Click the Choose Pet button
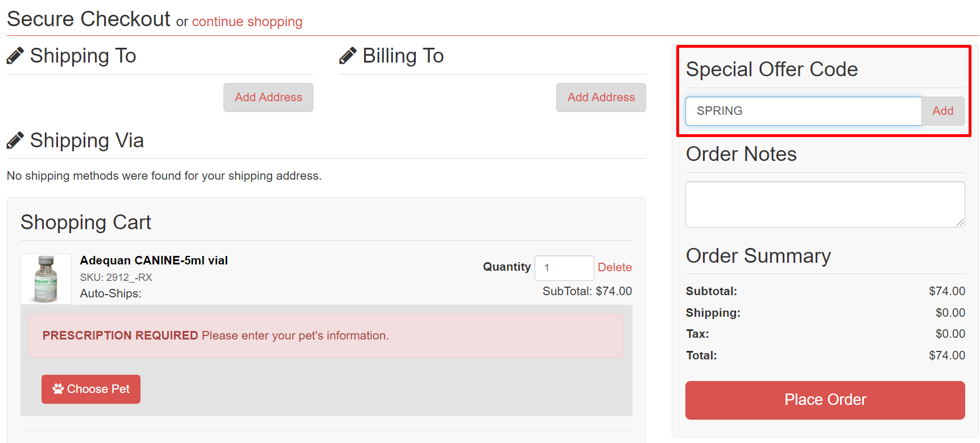This screenshot has height=443, width=980. [91, 389]
